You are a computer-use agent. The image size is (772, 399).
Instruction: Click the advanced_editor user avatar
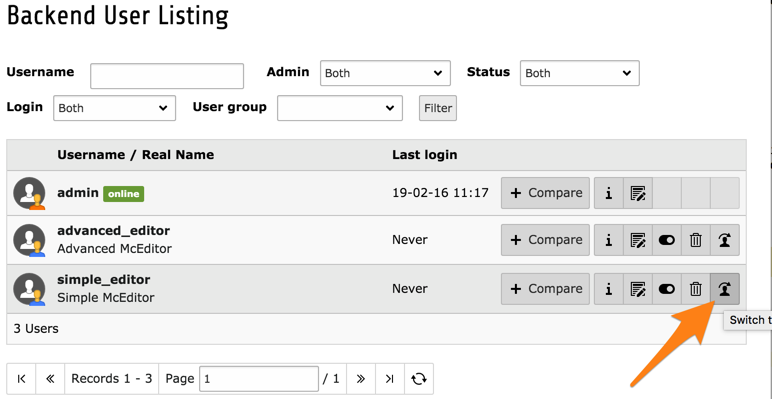[30, 240]
